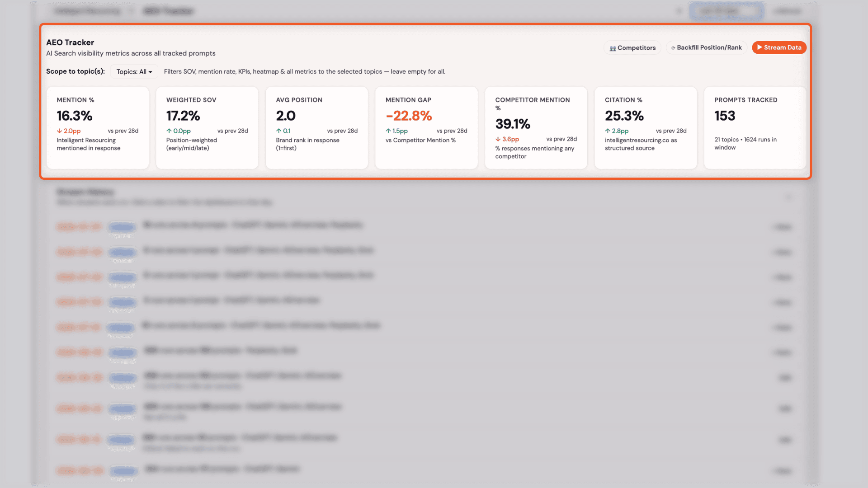This screenshot has width=868, height=488.
Task: Click the down-arrow 3.6pp change indicator
Action: (x=507, y=139)
